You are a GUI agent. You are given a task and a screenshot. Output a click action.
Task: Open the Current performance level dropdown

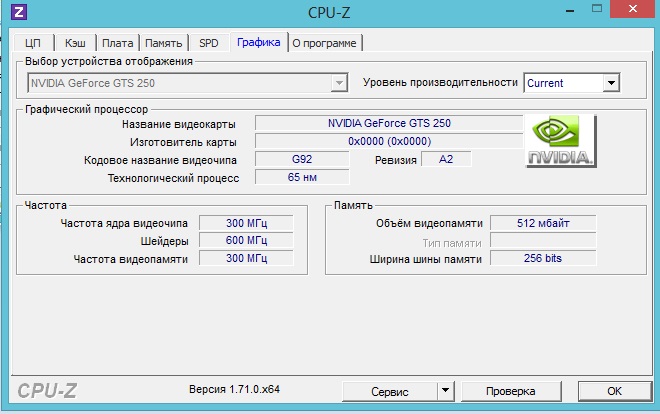click(611, 83)
